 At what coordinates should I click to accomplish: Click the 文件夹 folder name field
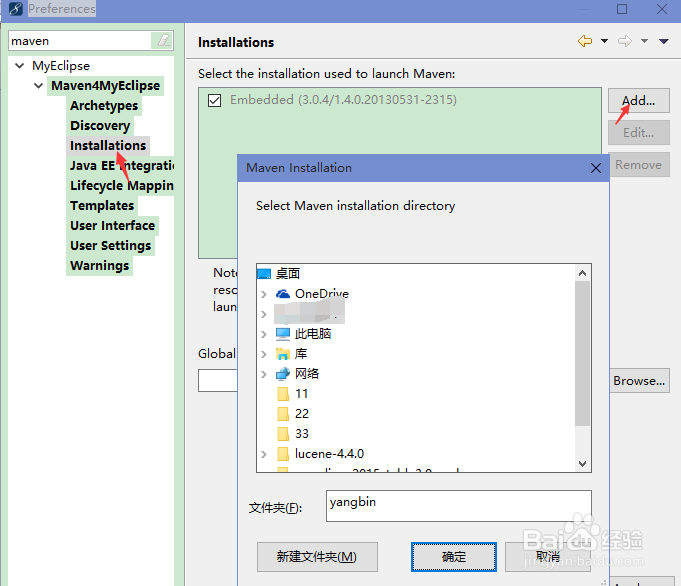tap(459, 506)
